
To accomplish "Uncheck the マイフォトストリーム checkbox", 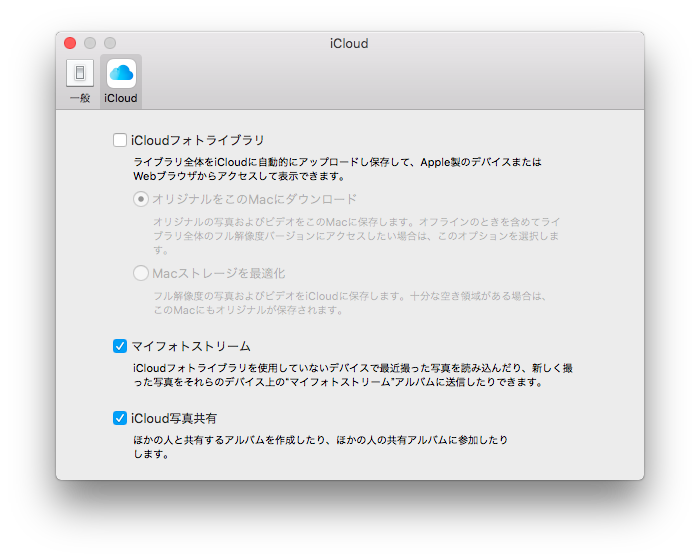I will (x=120, y=346).
